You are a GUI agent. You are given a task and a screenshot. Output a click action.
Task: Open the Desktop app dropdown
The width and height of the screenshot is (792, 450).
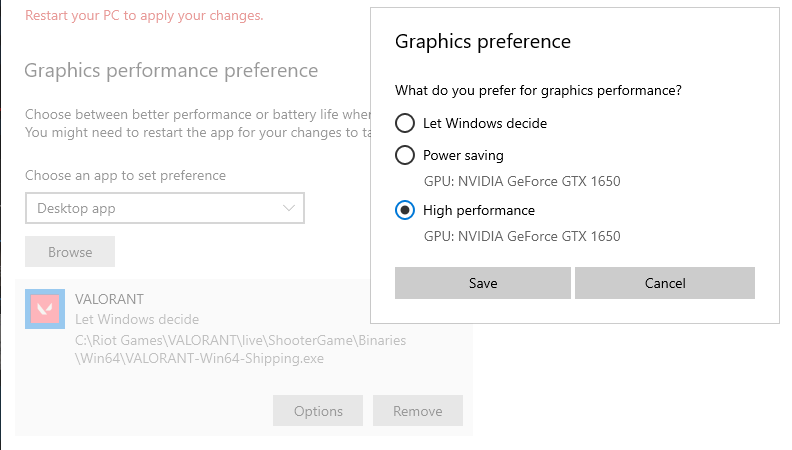pos(164,208)
